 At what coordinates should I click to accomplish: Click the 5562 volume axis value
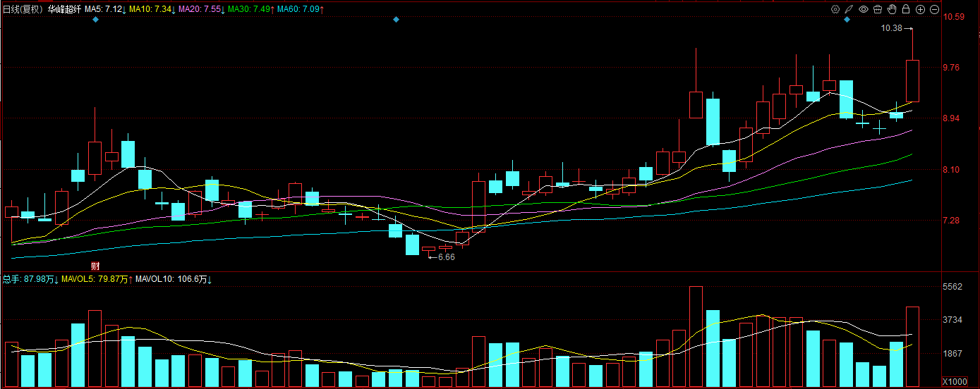952,287
